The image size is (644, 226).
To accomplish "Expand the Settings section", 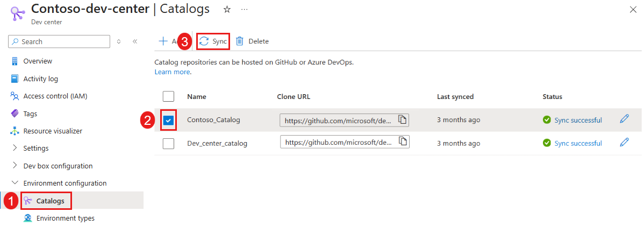I will tap(15, 148).
